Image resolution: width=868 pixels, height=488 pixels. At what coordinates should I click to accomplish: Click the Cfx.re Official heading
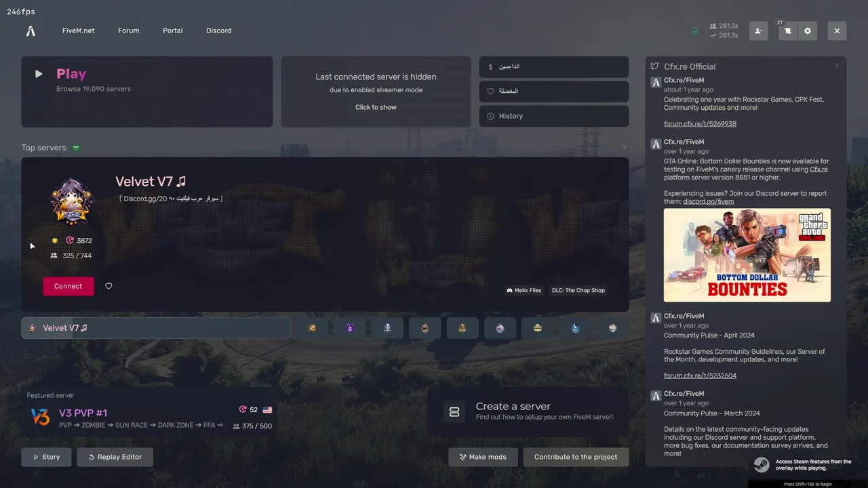[690, 66]
